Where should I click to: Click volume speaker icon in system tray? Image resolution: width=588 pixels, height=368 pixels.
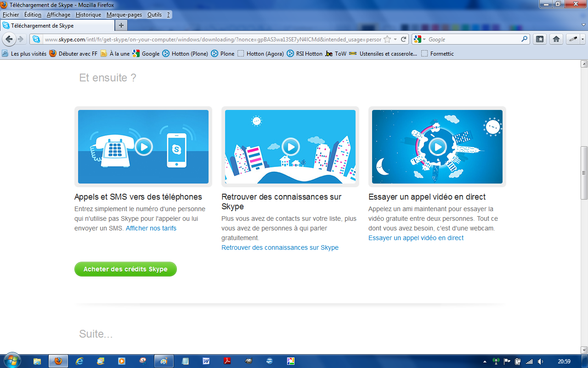point(540,361)
